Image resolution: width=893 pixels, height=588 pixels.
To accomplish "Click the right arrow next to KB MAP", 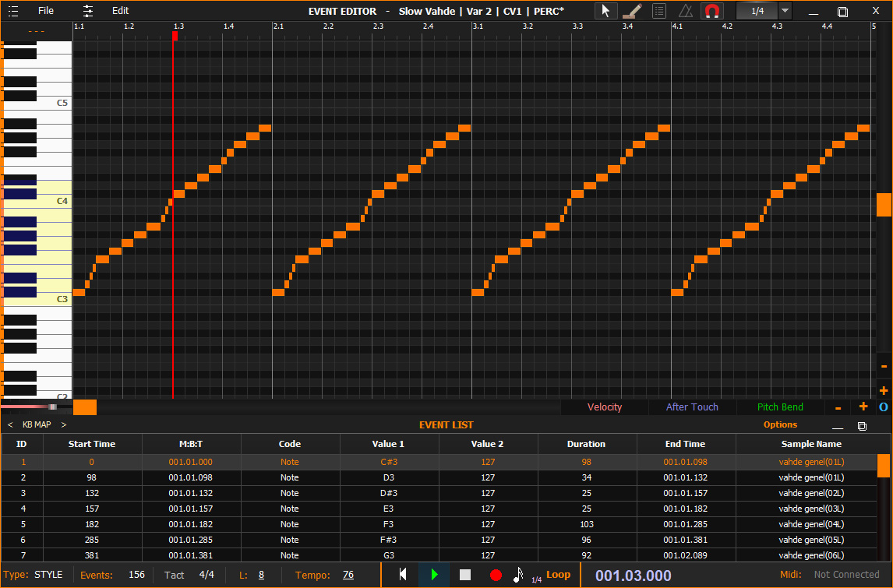I will pos(63,424).
